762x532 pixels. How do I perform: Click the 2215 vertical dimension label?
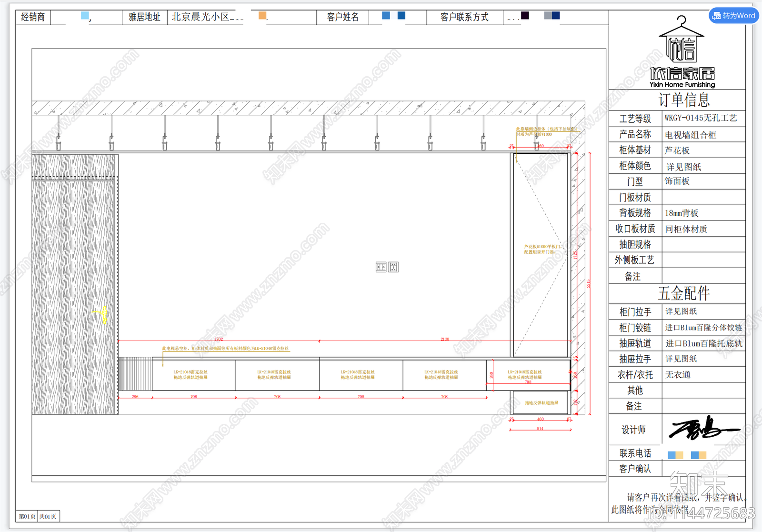[x=589, y=283]
